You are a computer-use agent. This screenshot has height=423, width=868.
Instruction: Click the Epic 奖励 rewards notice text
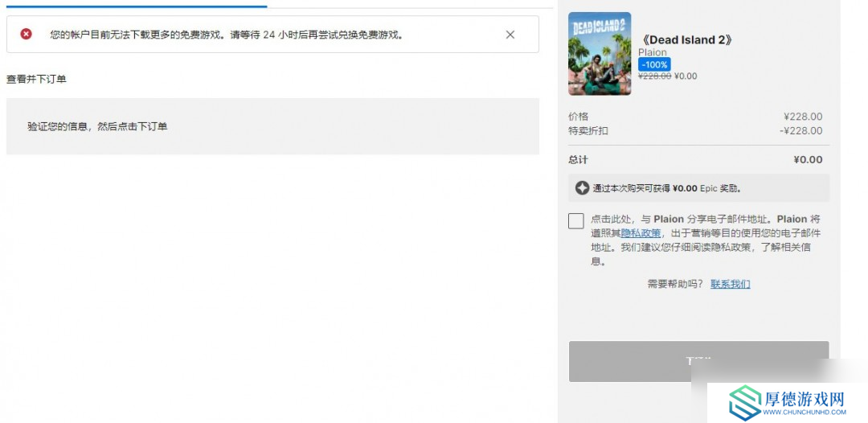point(667,188)
